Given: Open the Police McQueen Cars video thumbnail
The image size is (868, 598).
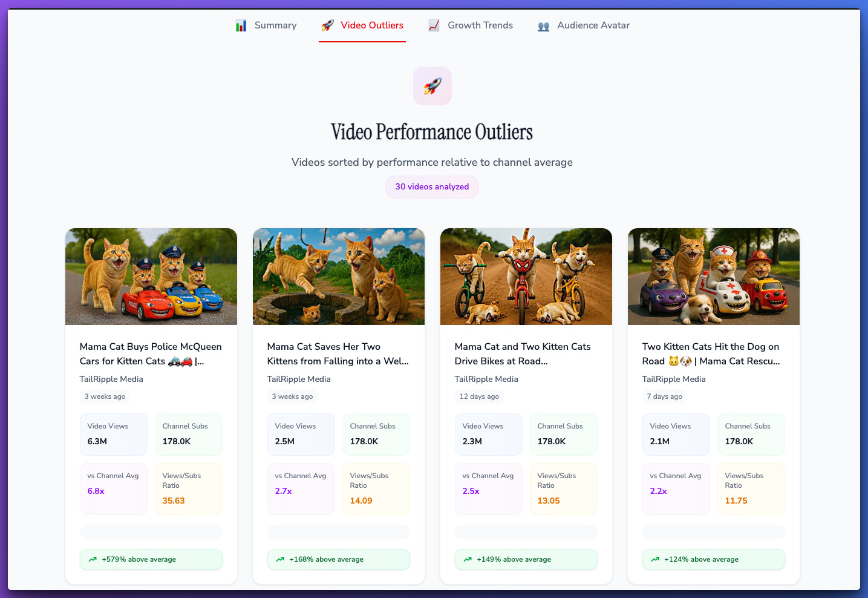Looking at the screenshot, I should click(151, 277).
